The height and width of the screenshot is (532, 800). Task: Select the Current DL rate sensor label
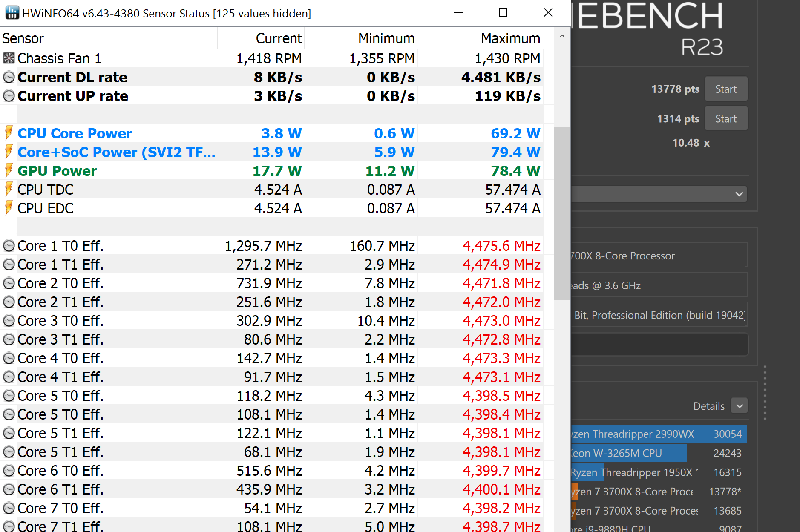[72, 77]
